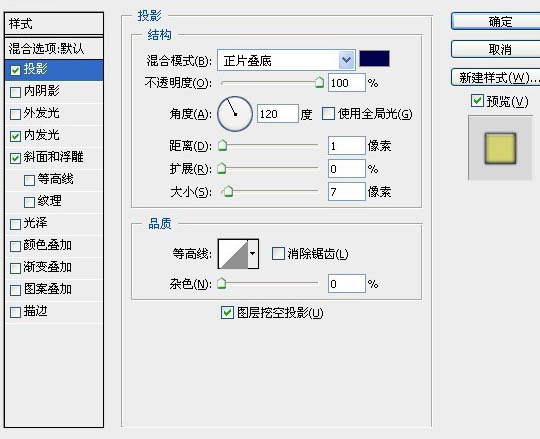Enable 消除锯齿 checkbox
This screenshot has width=540, height=439.
(x=278, y=253)
